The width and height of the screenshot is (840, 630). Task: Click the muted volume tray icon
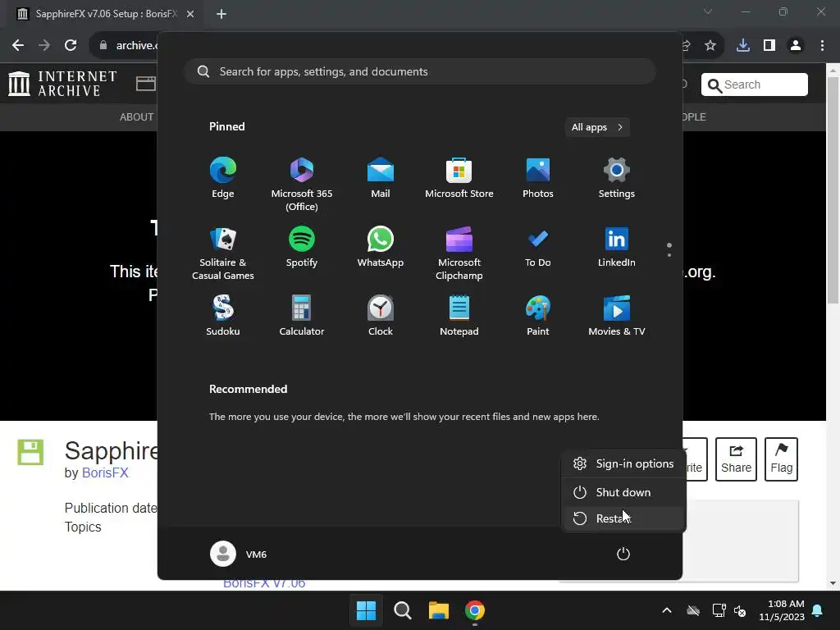click(x=740, y=610)
